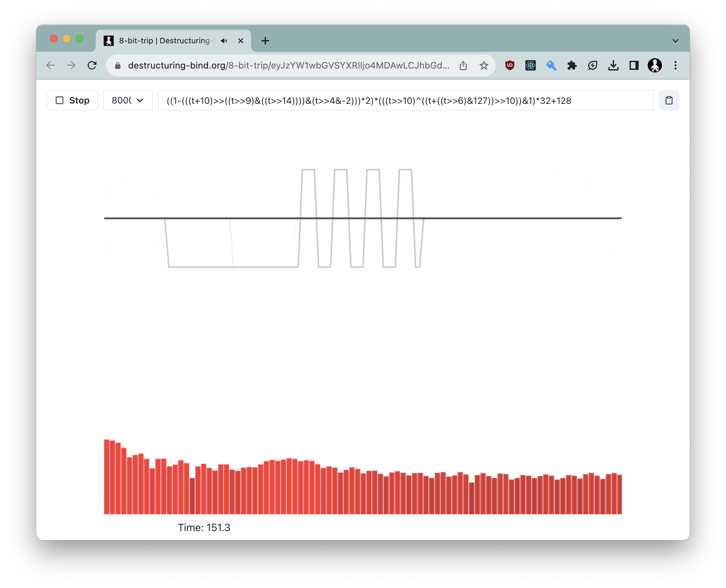Click the square stop icon

(x=60, y=101)
